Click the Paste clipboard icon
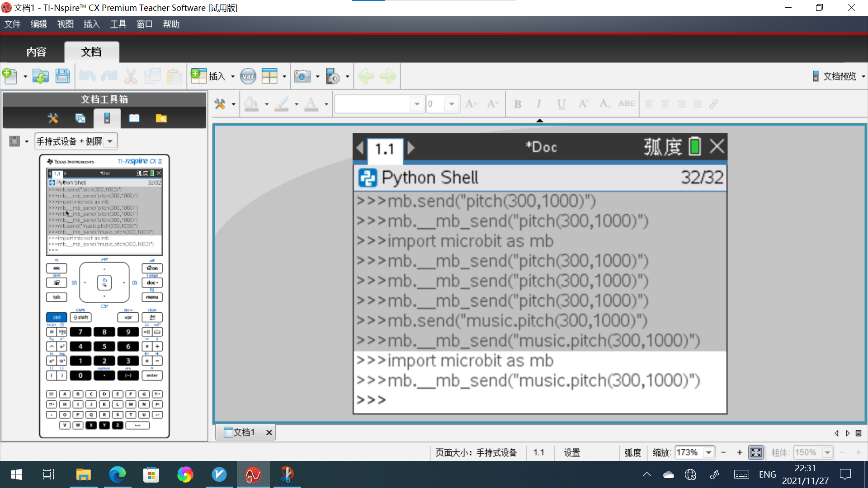868x488 pixels. (x=174, y=76)
